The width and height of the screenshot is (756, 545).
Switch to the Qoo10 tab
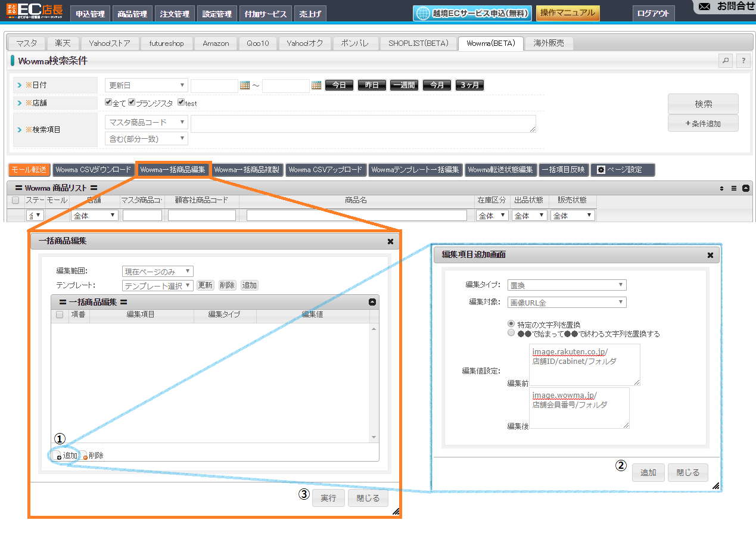pos(258,43)
